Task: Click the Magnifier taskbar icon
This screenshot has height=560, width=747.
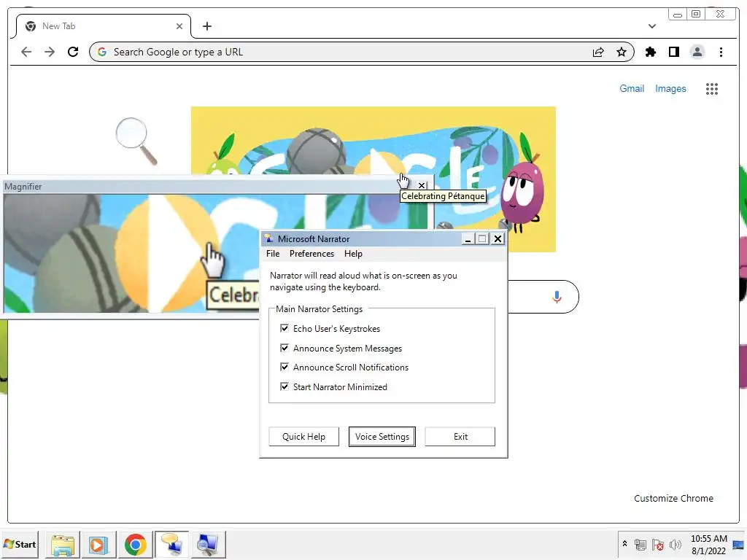Action: (208, 545)
